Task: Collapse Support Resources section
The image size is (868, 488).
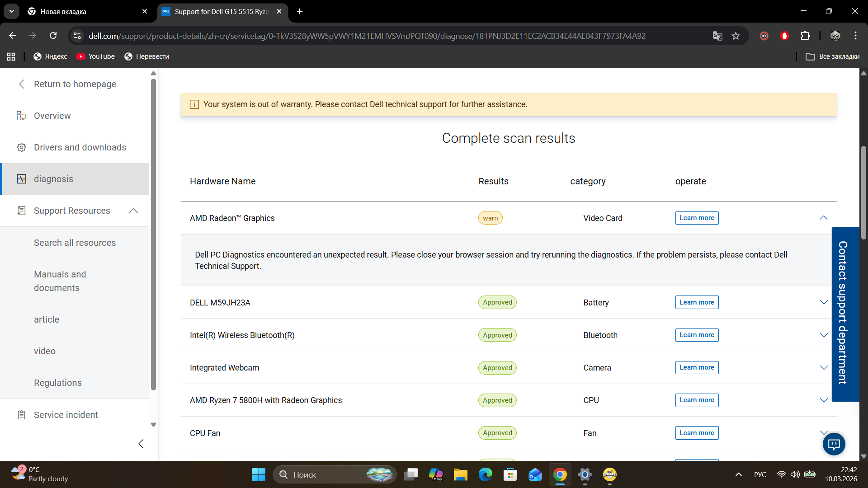Action: coord(133,211)
